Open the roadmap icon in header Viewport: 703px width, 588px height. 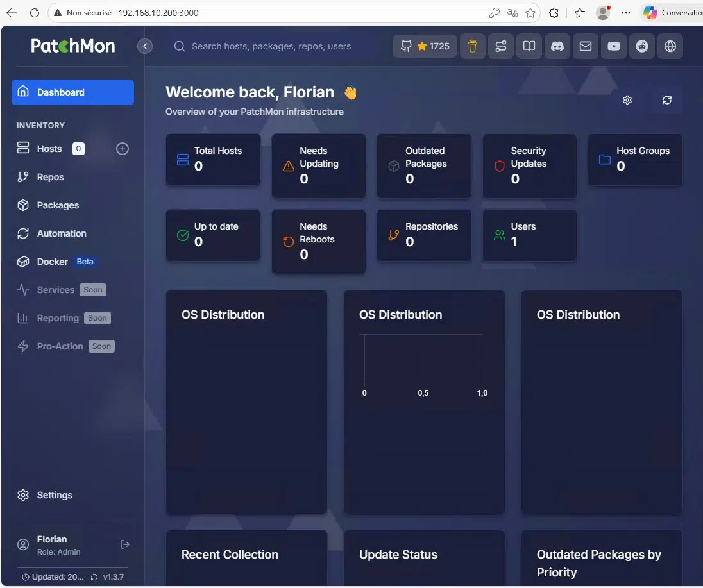click(500, 46)
